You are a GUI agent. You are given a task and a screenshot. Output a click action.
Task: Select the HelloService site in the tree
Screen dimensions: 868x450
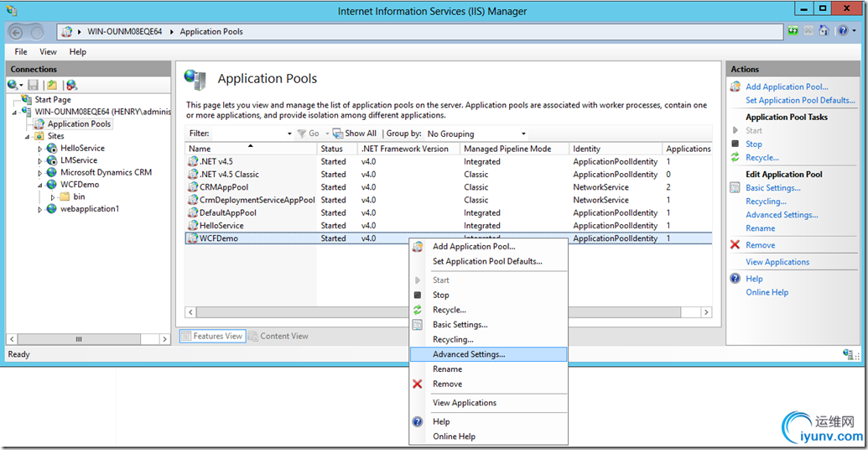pos(82,148)
